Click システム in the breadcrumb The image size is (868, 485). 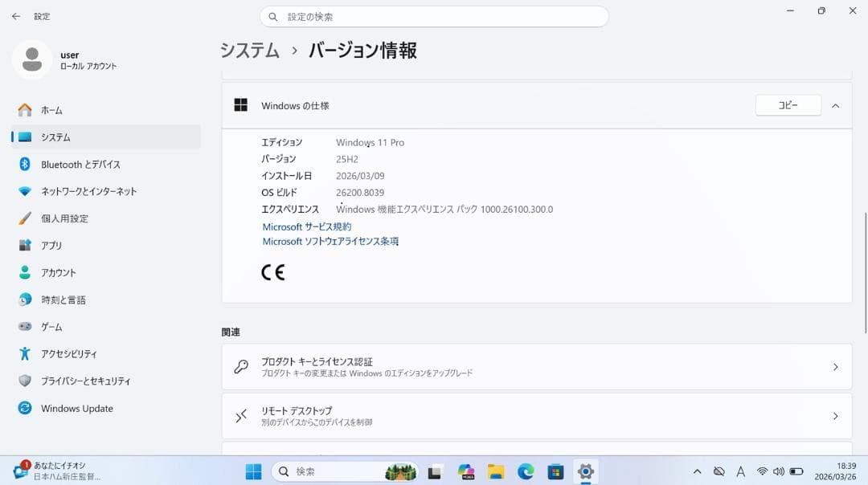pyautogui.click(x=250, y=51)
